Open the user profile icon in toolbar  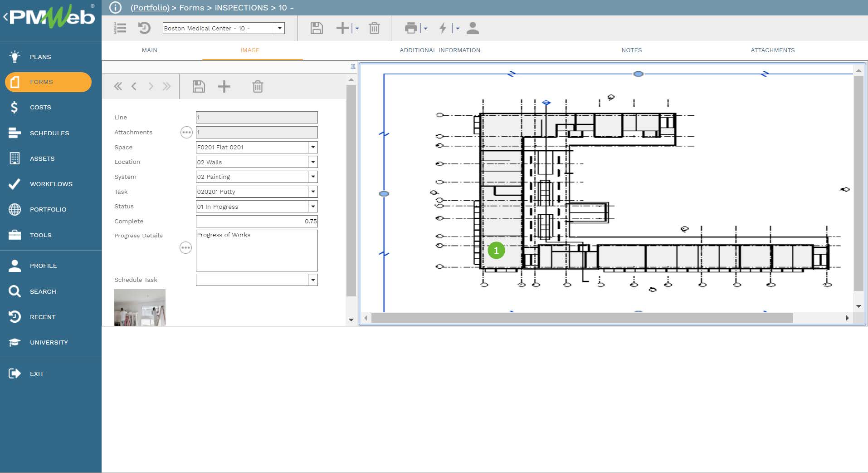[473, 28]
